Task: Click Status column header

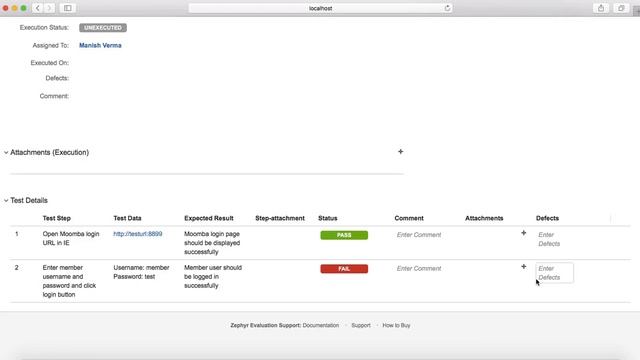Action: (x=328, y=218)
